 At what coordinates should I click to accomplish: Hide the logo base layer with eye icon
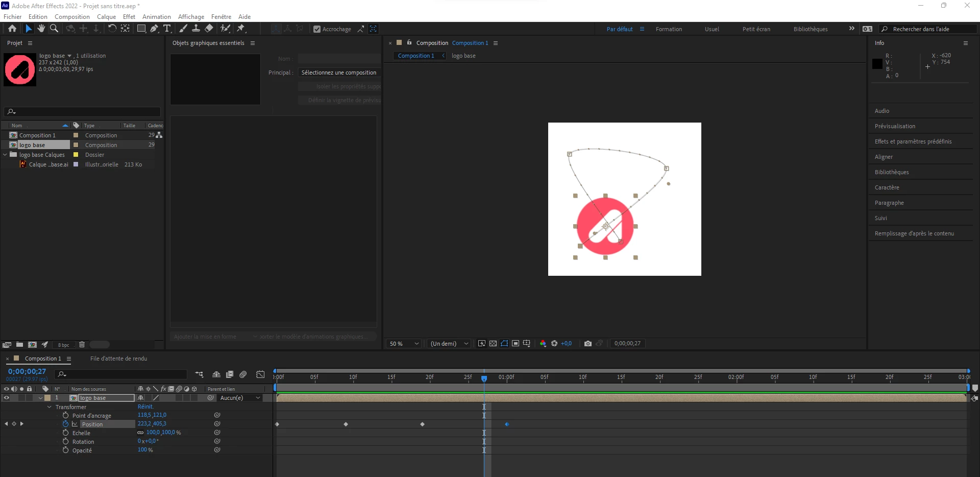click(7, 398)
